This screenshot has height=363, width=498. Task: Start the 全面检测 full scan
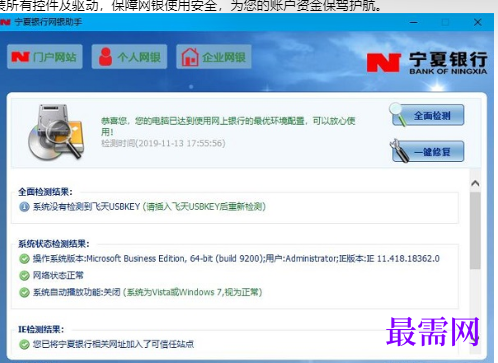[428, 115]
